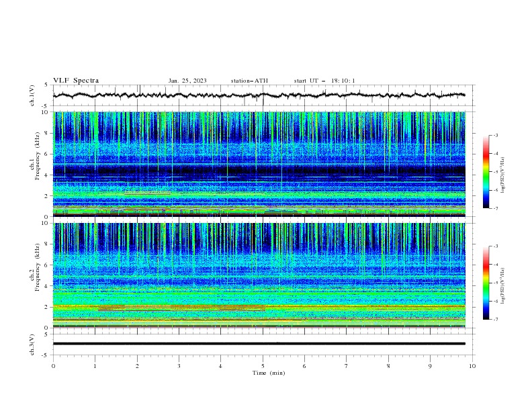532x411 pixels.
Task: Click the ch.1 color bar log(PSD) label
Action: [x=502, y=175]
